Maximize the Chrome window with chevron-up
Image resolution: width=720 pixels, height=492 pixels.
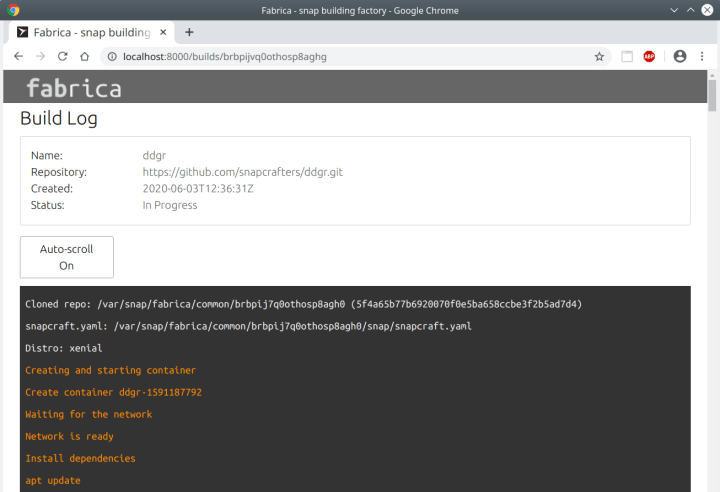[x=691, y=10]
